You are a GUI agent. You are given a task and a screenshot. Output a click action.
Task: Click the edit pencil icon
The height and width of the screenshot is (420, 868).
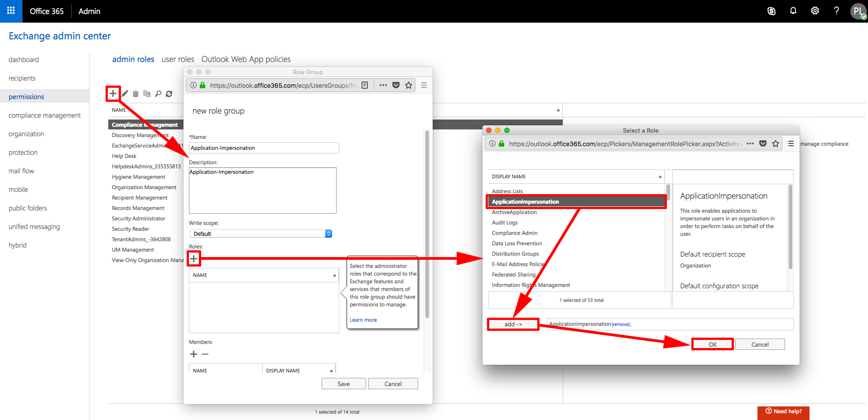[x=125, y=94]
